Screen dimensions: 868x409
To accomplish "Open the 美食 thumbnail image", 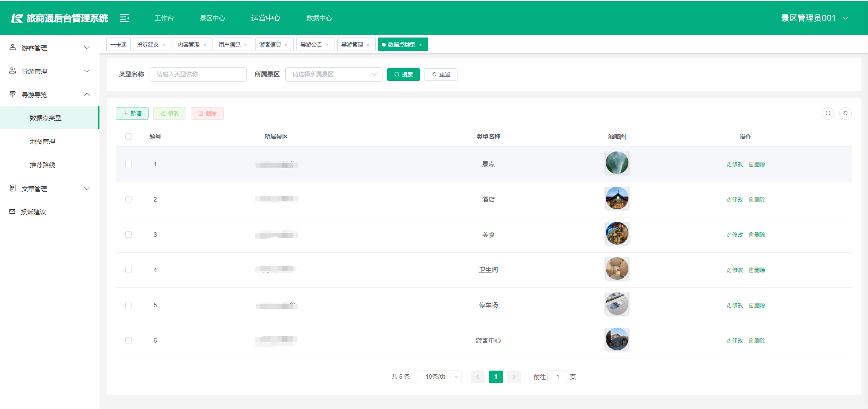I will tap(617, 234).
